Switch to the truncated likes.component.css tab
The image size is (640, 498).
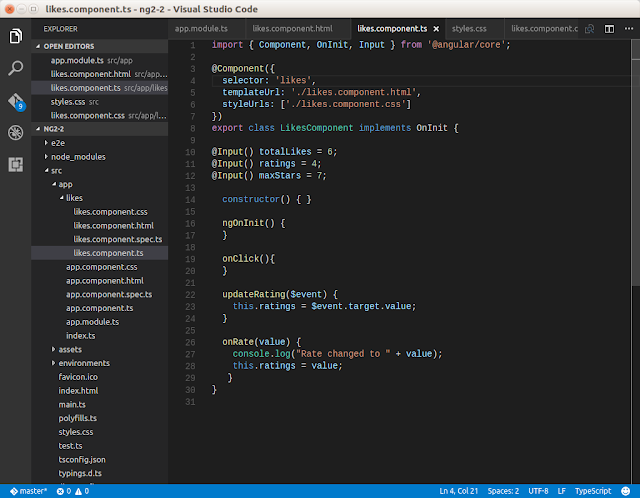coord(544,29)
